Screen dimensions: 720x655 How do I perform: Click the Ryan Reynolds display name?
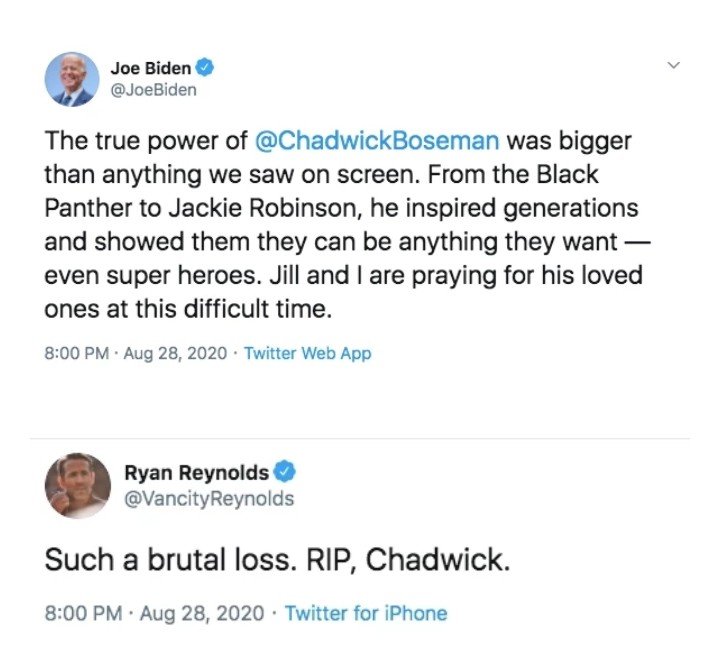197,472
